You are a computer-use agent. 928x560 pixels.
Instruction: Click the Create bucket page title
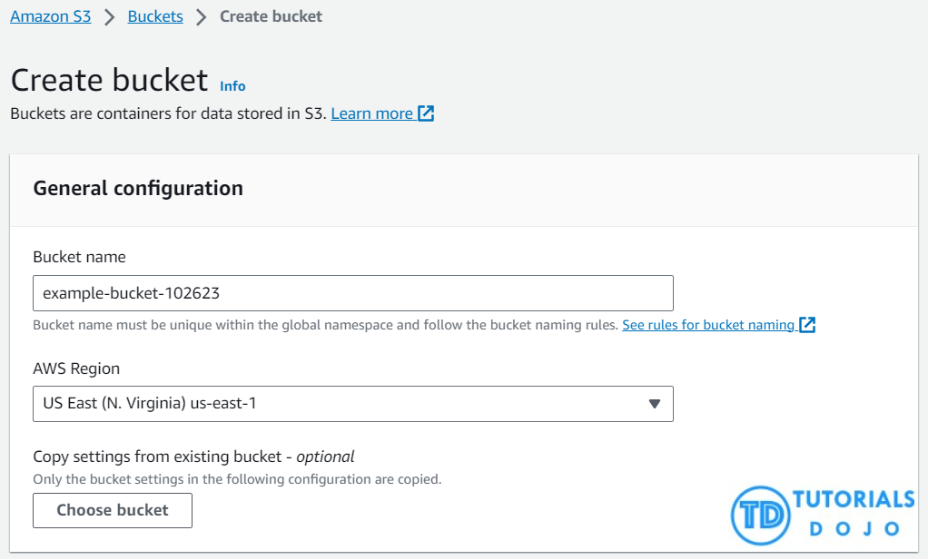(109, 80)
